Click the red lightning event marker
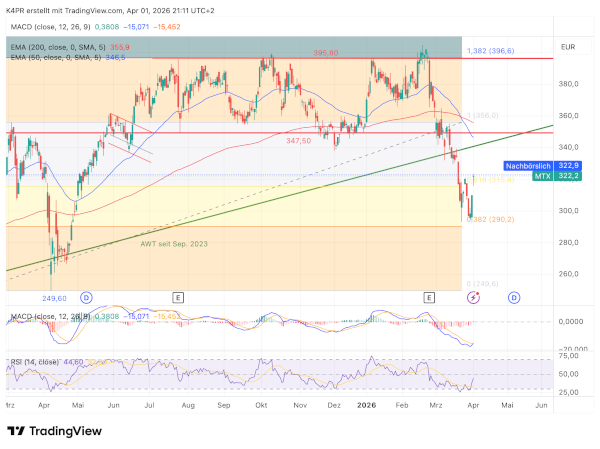This screenshot has width=600, height=449. click(473, 298)
